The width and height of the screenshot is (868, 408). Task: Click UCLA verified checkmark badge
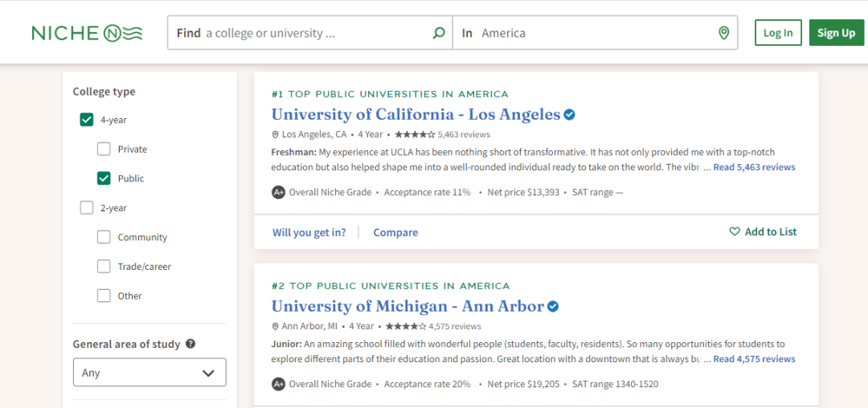click(570, 114)
